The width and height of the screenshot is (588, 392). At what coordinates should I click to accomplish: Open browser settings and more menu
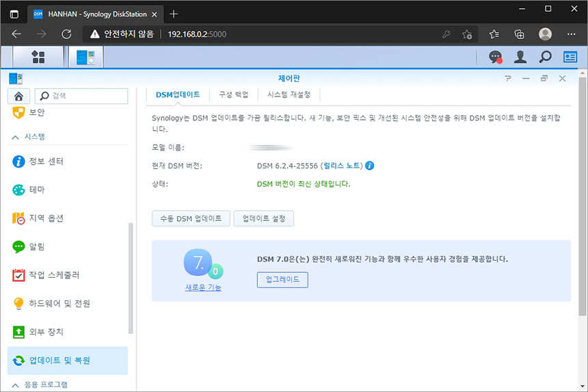[571, 34]
